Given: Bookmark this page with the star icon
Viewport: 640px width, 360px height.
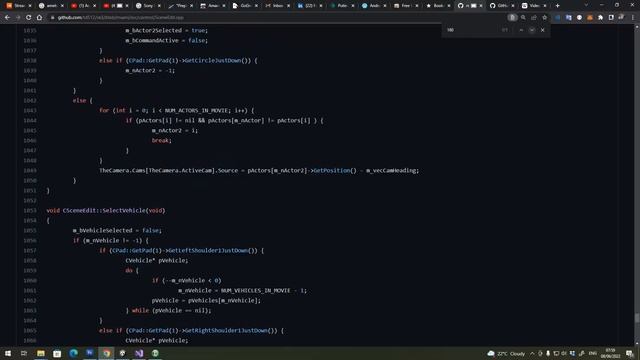Looking at the screenshot, I should (544, 18).
